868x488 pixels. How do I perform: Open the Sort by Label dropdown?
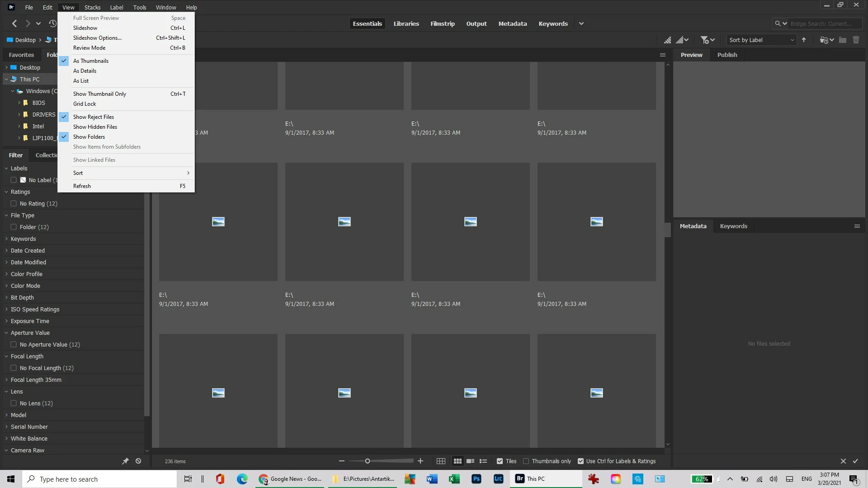761,40
